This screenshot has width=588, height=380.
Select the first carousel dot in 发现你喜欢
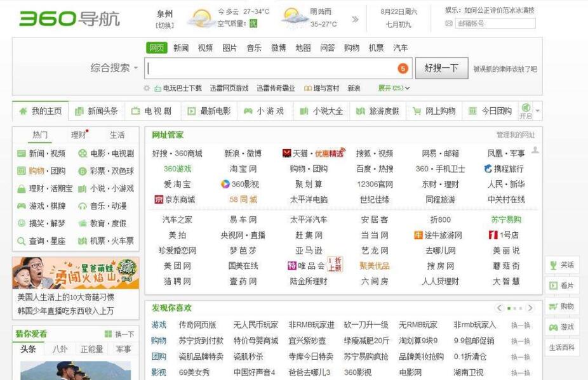coord(509,308)
